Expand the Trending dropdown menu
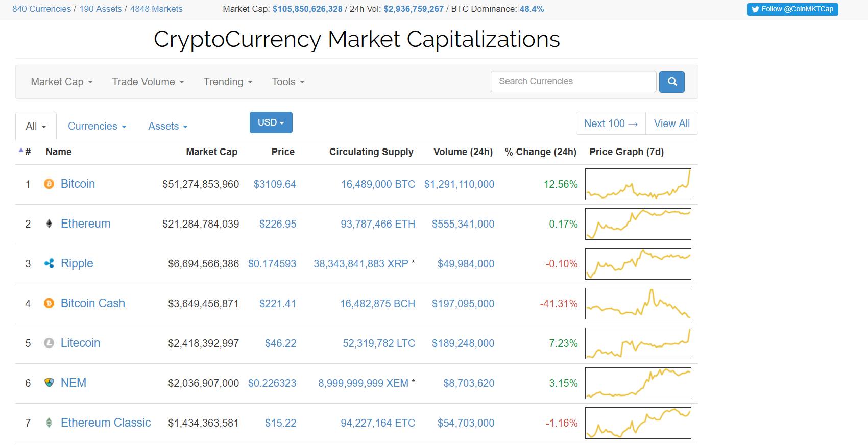868x446 pixels. pyautogui.click(x=228, y=82)
